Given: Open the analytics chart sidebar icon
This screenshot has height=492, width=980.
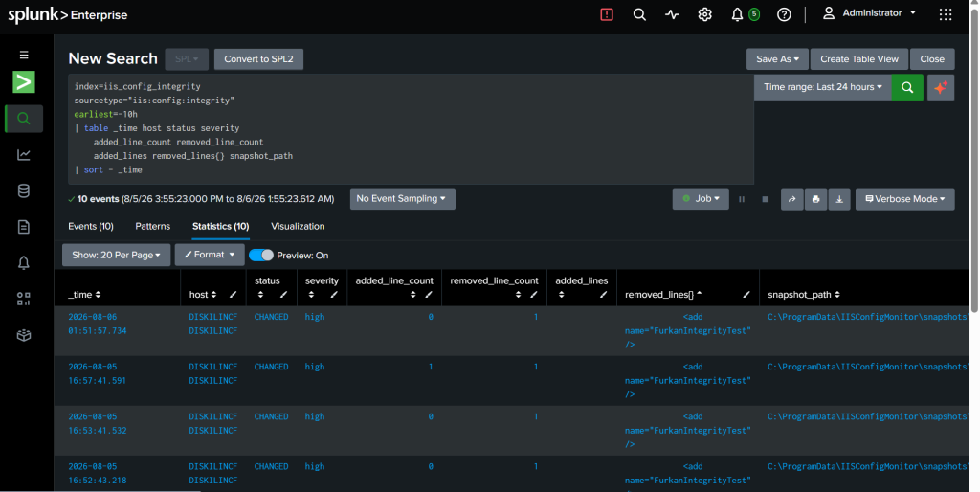Looking at the screenshot, I should [24, 154].
